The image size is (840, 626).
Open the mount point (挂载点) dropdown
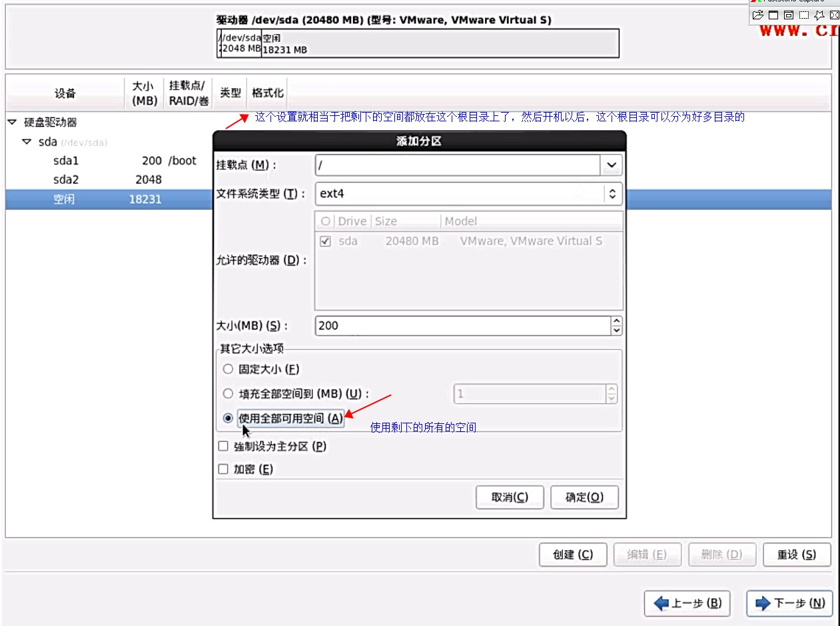(611, 165)
